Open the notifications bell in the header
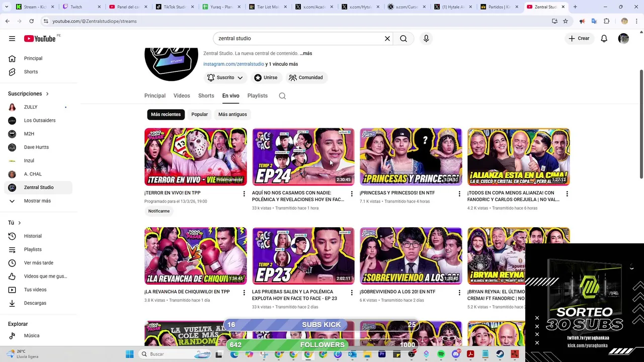Image resolution: width=644 pixels, height=362 pixels. [x=604, y=38]
